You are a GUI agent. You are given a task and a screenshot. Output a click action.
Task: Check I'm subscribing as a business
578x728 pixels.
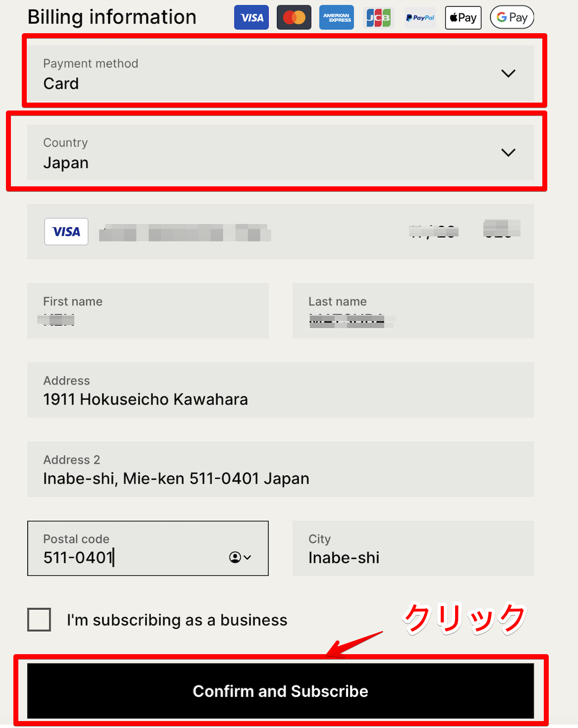pos(39,619)
